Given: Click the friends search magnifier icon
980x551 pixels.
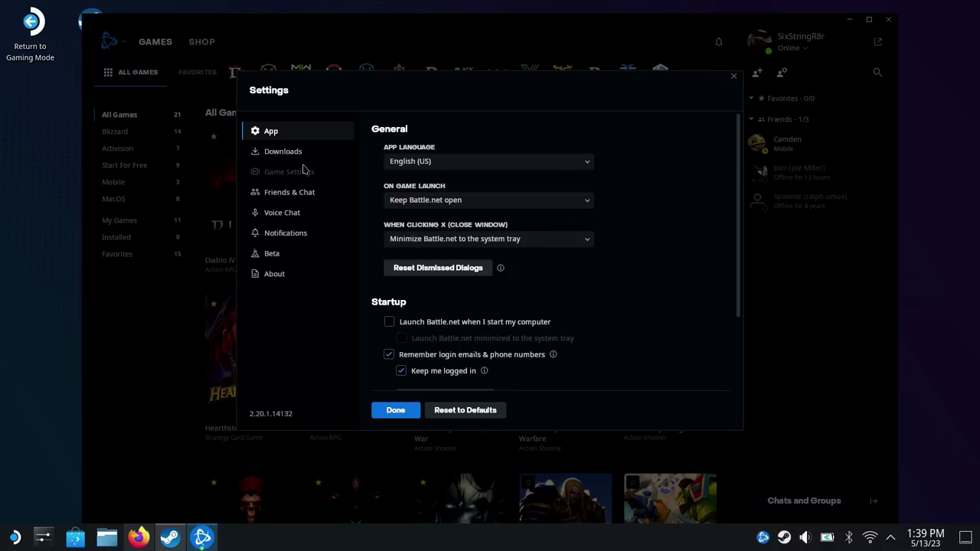Looking at the screenshot, I should 877,72.
